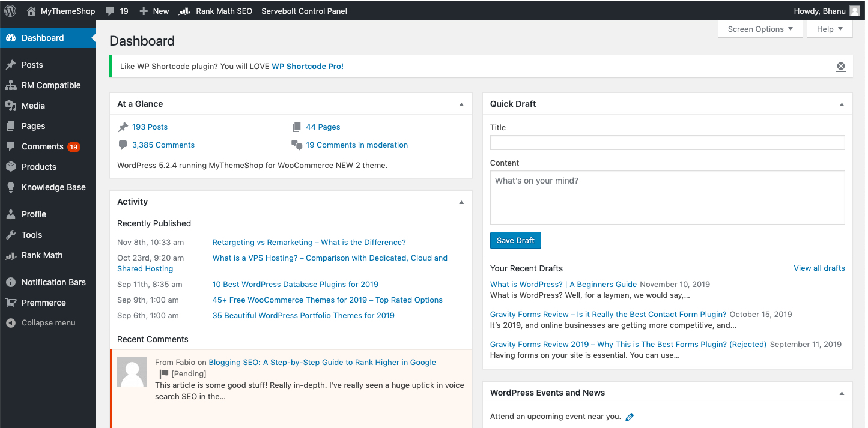Viewport: 868px width, 428px height.
Task: Click the Howdy, Bhanu account text
Action: pyautogui.click(x=820, y=11)
